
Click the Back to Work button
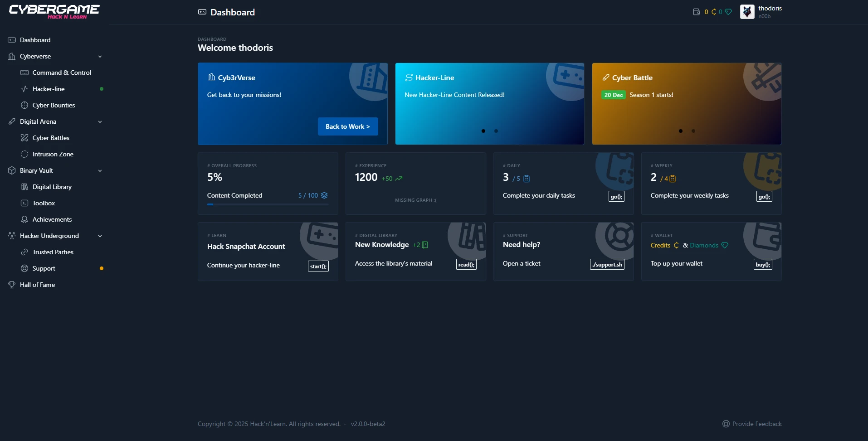pos(347,126)
